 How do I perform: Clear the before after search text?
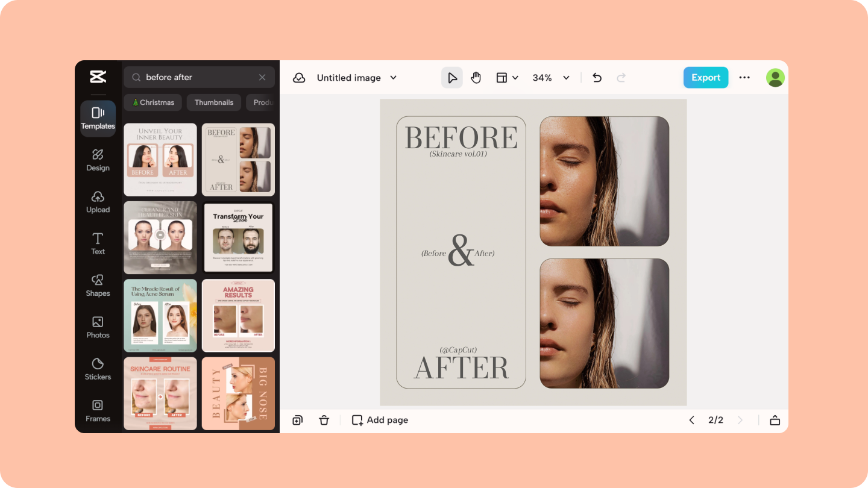(x=262, y=77)
